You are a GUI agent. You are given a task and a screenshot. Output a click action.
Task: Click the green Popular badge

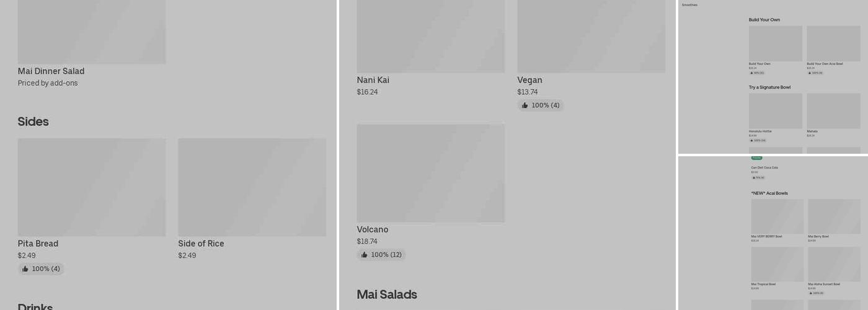[756, 158]
